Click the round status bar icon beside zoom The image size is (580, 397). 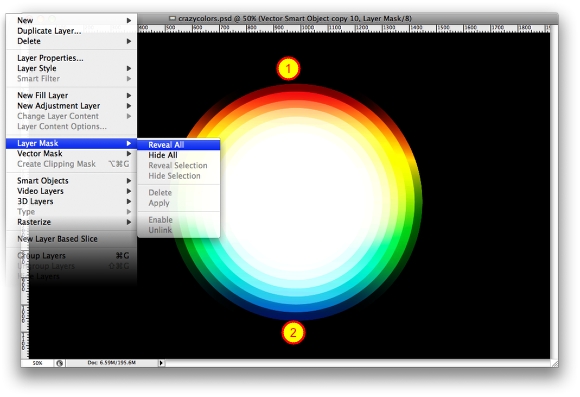pos(60,363)
